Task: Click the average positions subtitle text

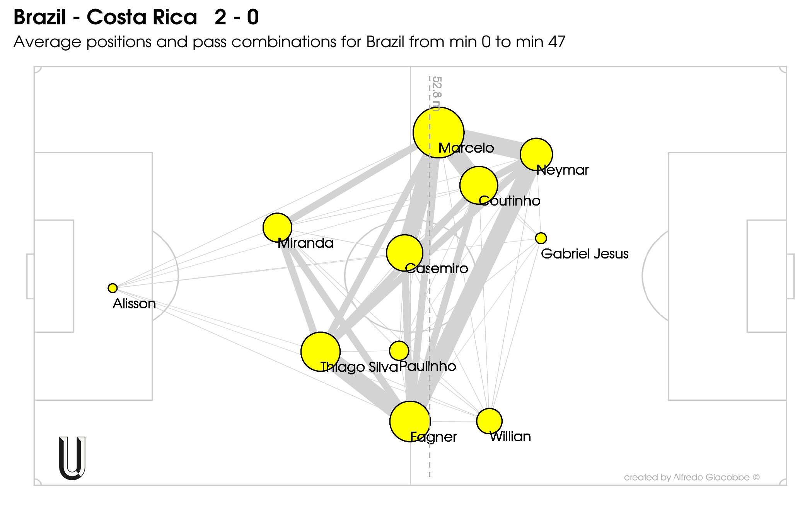Action: [x=289, y=42]
